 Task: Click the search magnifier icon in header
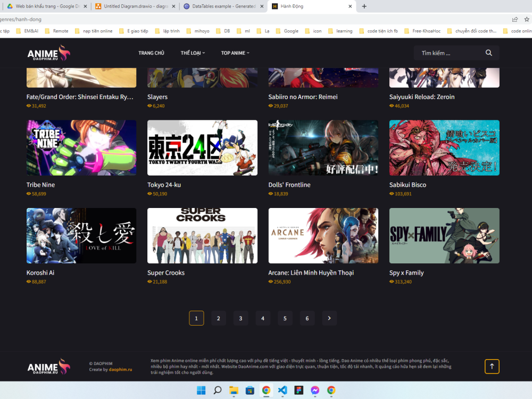(x=488, y=53)
